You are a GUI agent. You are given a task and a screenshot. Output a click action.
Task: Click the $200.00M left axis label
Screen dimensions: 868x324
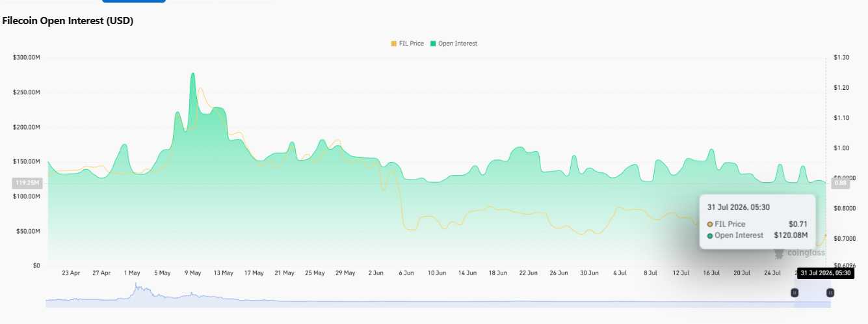tap(27, 127)
